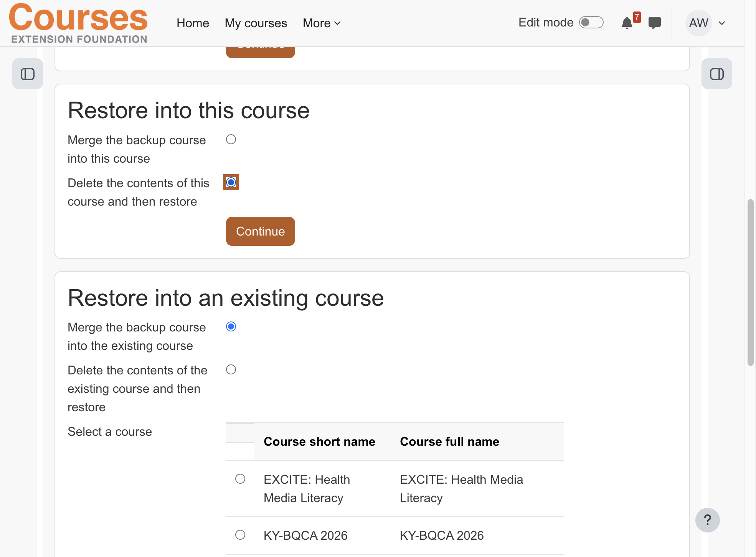The height and width of the screenshot is (557, 756).
Task: Select Delete contents of existing course then restore
Action: tap(231, 369)
